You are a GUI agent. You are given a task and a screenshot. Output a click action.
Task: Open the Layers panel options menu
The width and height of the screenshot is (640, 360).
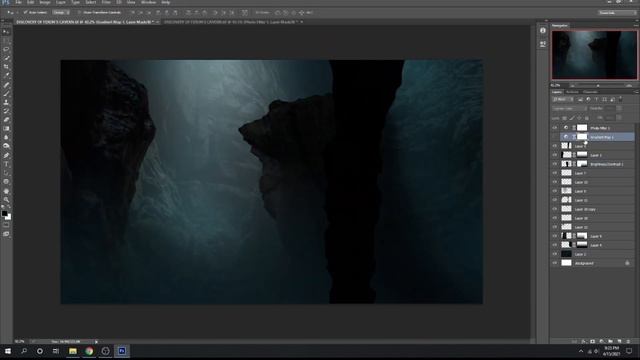pyautogui.click(x=636, y=92)
